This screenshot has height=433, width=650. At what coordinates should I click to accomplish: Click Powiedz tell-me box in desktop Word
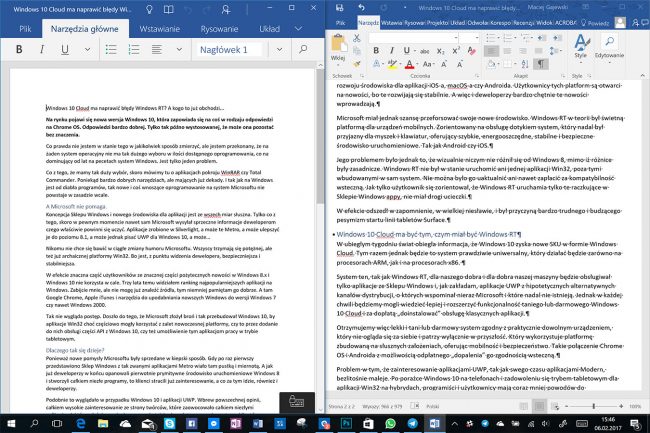click(594, 23)
